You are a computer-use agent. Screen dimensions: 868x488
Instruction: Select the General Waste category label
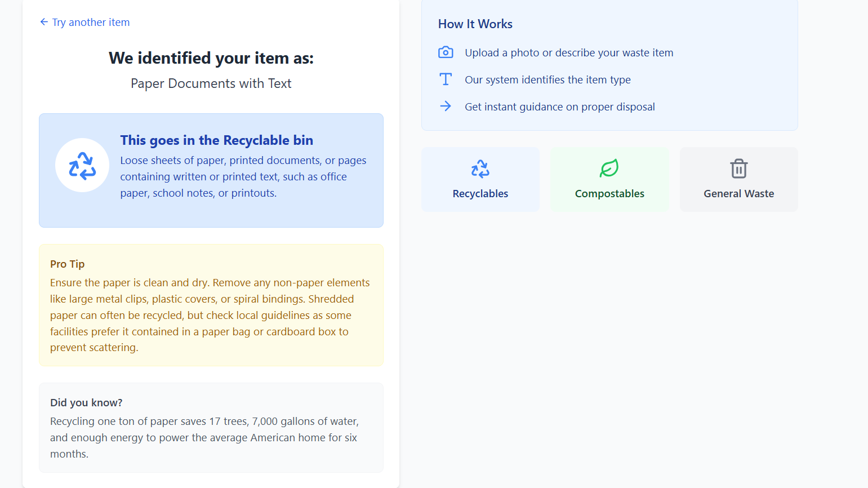(738, 194)
